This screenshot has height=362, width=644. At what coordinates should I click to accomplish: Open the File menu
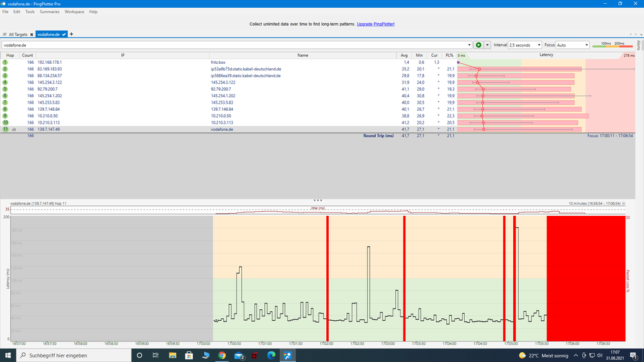[x=5, y=12]
